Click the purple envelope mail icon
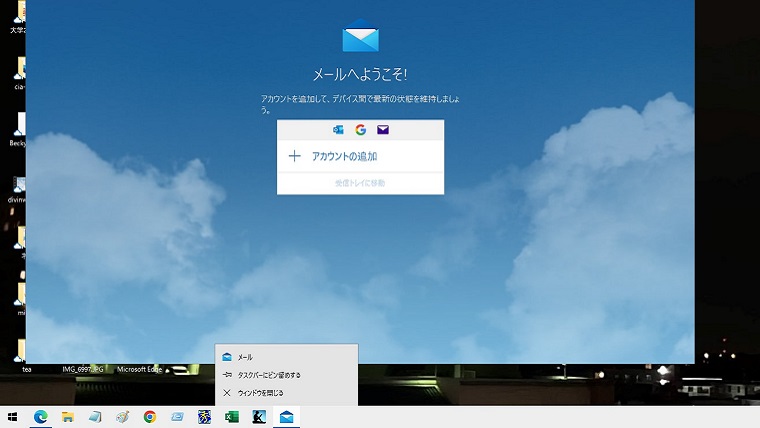The width and height of the screenshot is (760, 428). (x=383, y=129)
